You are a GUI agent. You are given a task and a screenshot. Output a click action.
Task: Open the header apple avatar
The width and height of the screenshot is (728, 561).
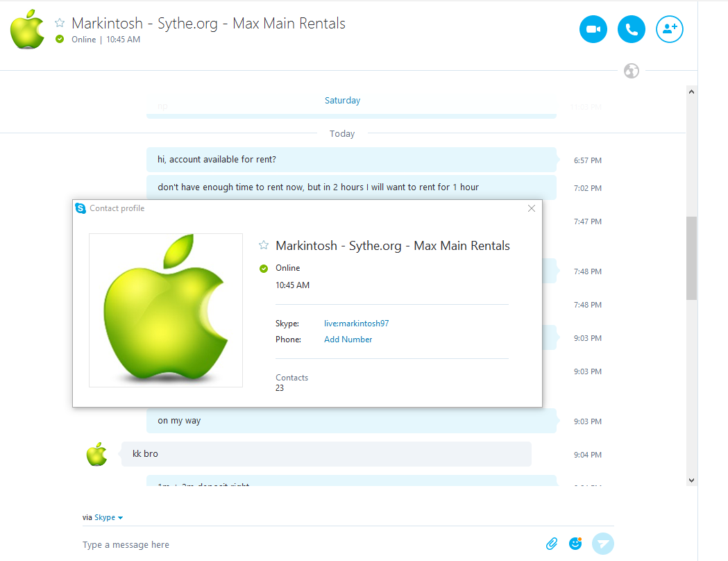click(27, 28)
